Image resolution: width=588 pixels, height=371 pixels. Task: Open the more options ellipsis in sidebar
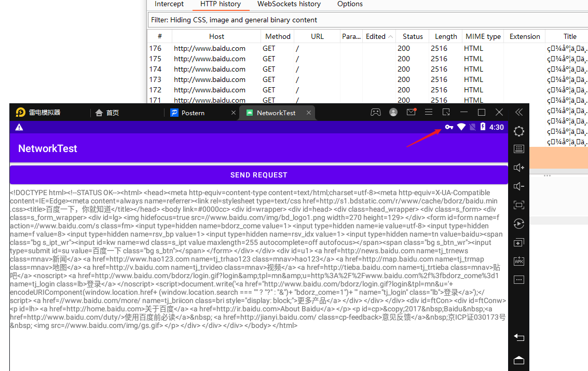click(518, 280)
